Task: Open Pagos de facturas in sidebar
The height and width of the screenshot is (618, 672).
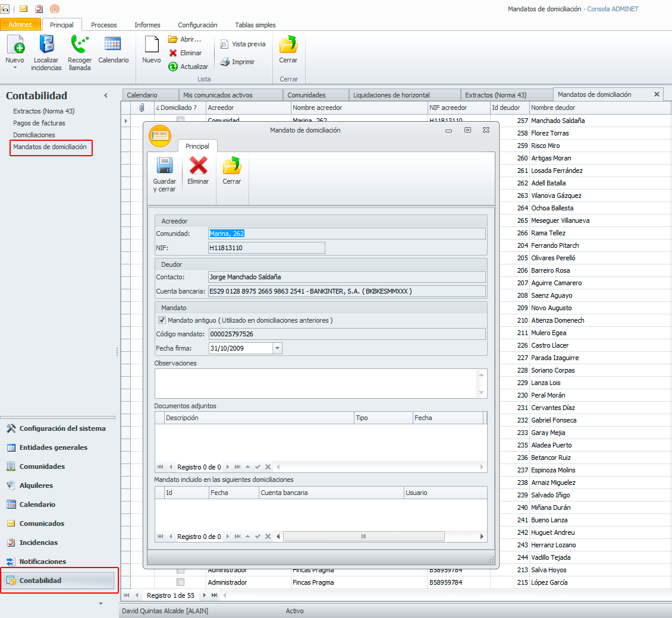Action: click(x=39, y=123)
